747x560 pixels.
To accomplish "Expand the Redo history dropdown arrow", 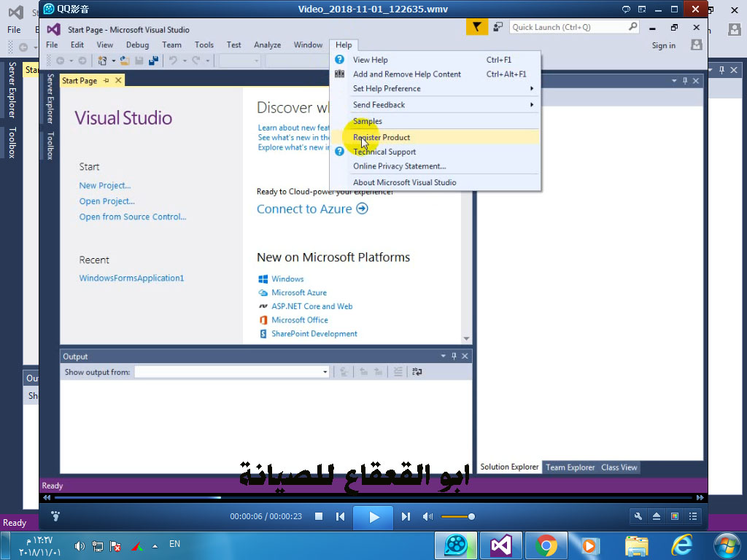I will [207, 61].
